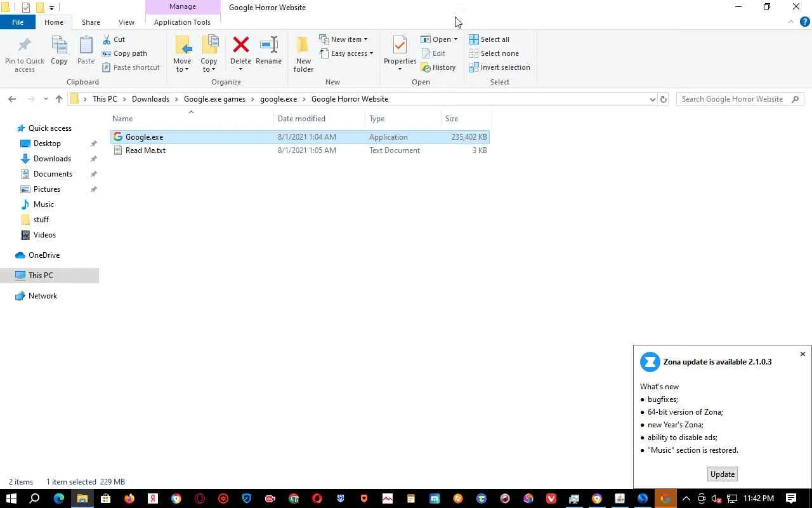The image size is (812, 508).
Task: Click google.exe folder in the breadcrumb
Action: [x=278, y=99]
